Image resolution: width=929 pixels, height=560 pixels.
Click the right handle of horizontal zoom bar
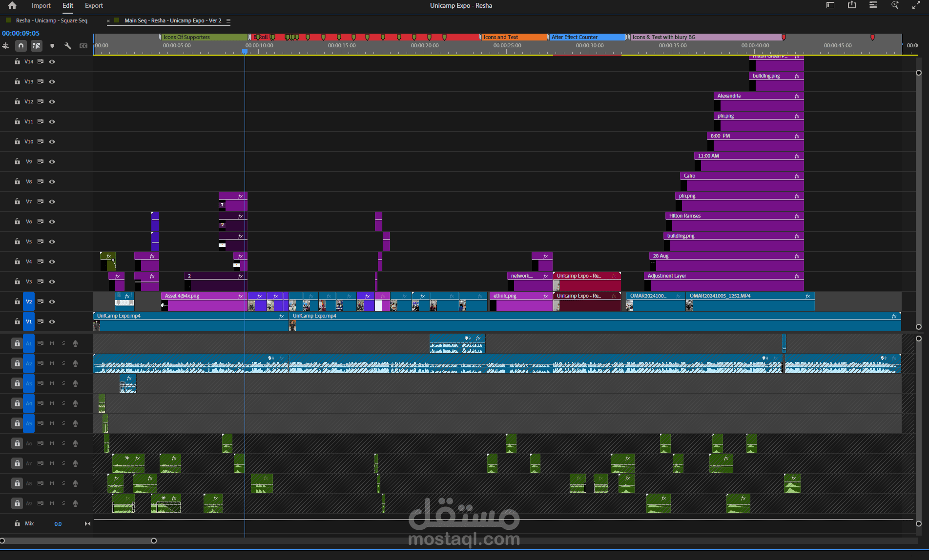tap(154, 540)
